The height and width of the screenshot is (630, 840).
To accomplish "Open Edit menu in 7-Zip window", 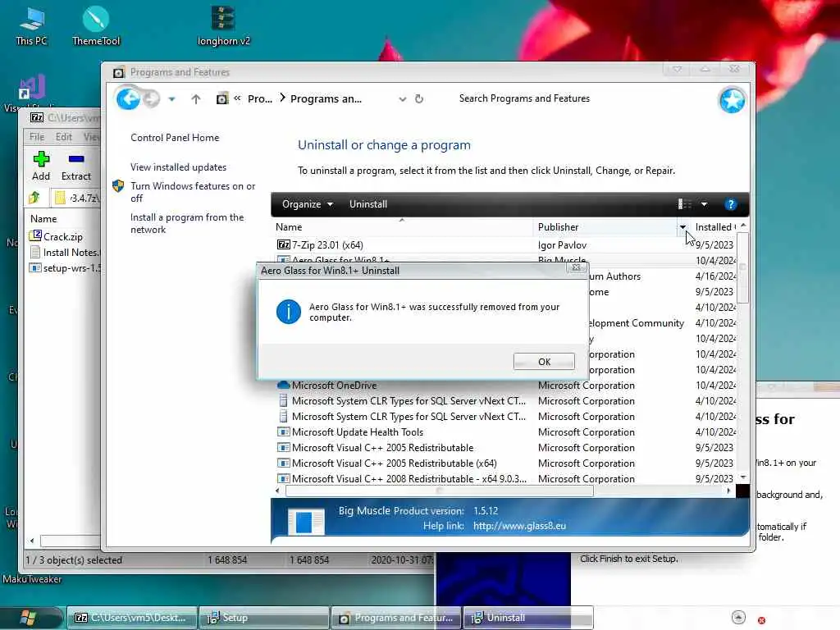I will pos(63,137).
